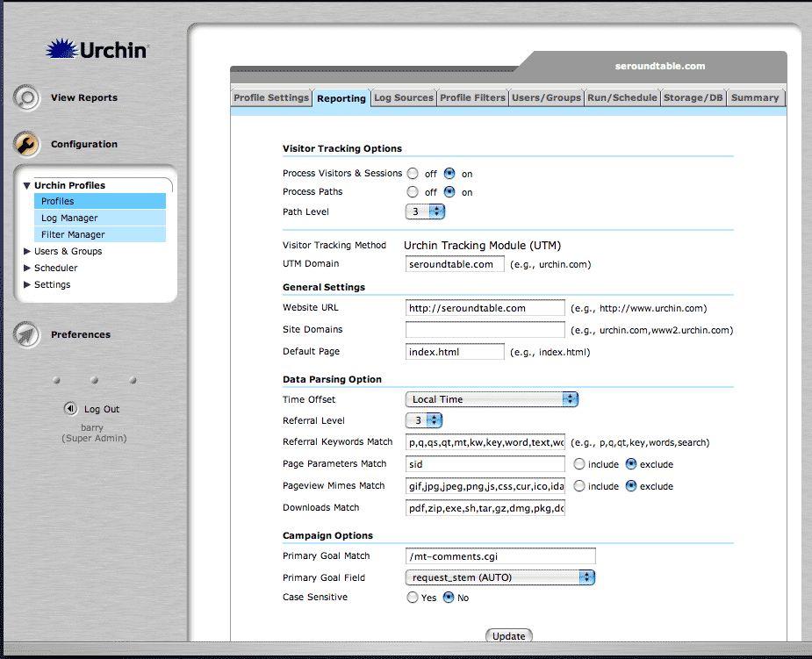Go to the Profile Filters tab
The height and width of the screenshot is (659, 812).
coord(472,97)
